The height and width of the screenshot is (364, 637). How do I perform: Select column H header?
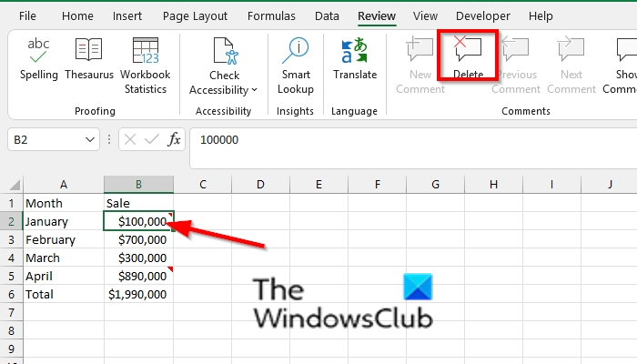click(493, 185)
